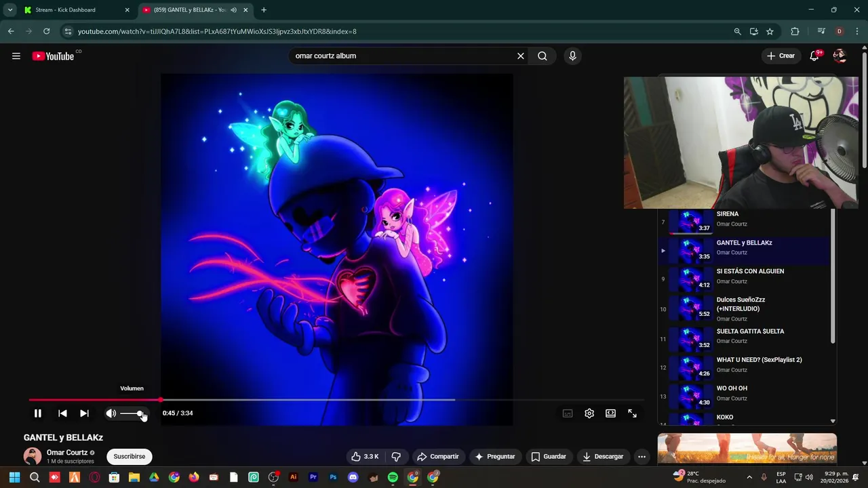Open the YouTube account avatar menu

(840, 56)
